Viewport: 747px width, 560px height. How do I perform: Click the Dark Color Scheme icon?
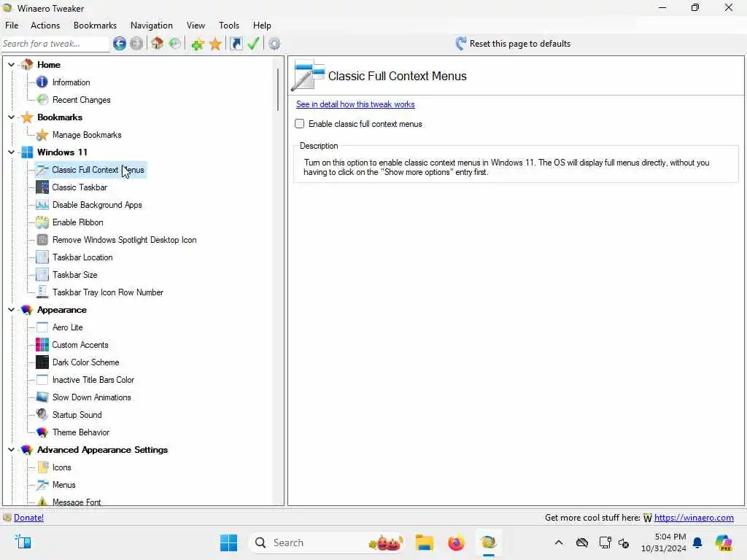point(42,362)
